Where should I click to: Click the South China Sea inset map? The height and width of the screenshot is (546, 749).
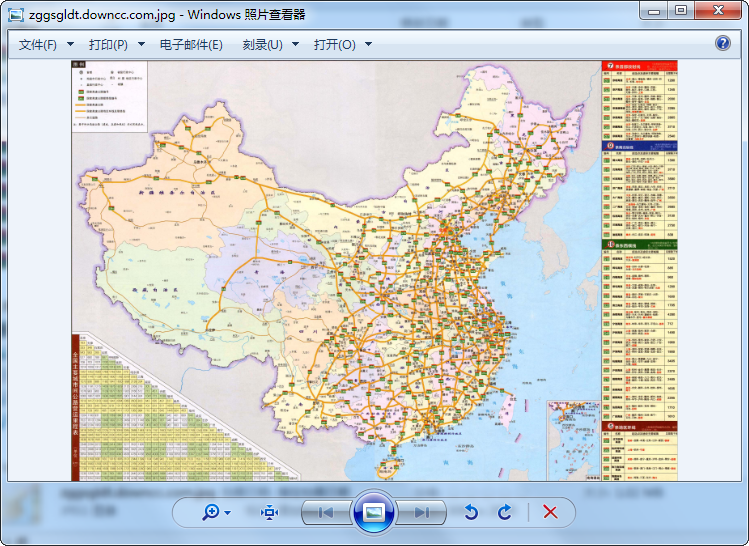574,438
